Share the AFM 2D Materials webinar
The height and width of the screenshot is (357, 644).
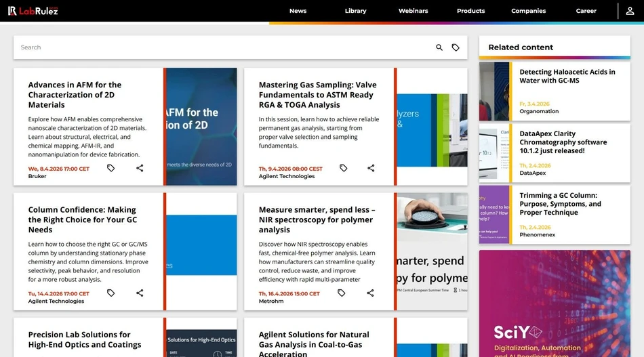140,168
